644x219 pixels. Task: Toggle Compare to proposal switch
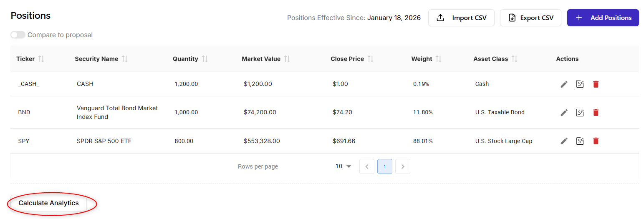click(18, 35)
